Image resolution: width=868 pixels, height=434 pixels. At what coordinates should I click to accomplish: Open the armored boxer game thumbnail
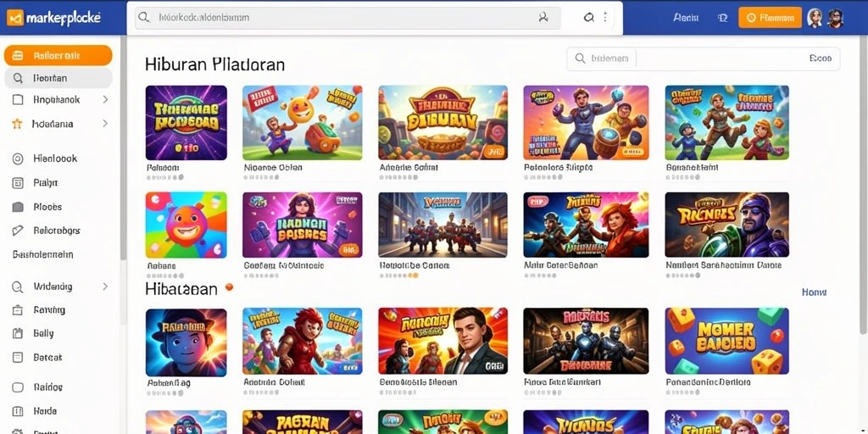pyautogui.click(x=586, y=123)
